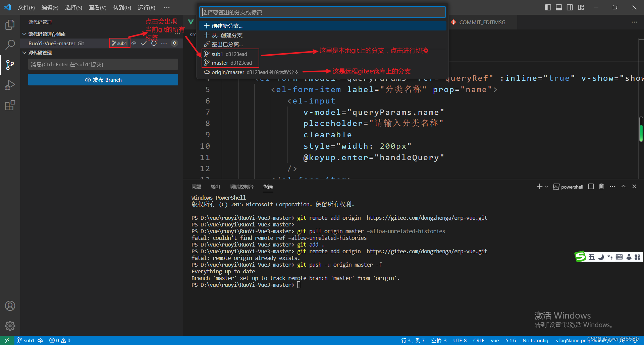644x345 pixels.
Task: Collapse the 源代码管理存储库 section
Action: click(24, 34)
